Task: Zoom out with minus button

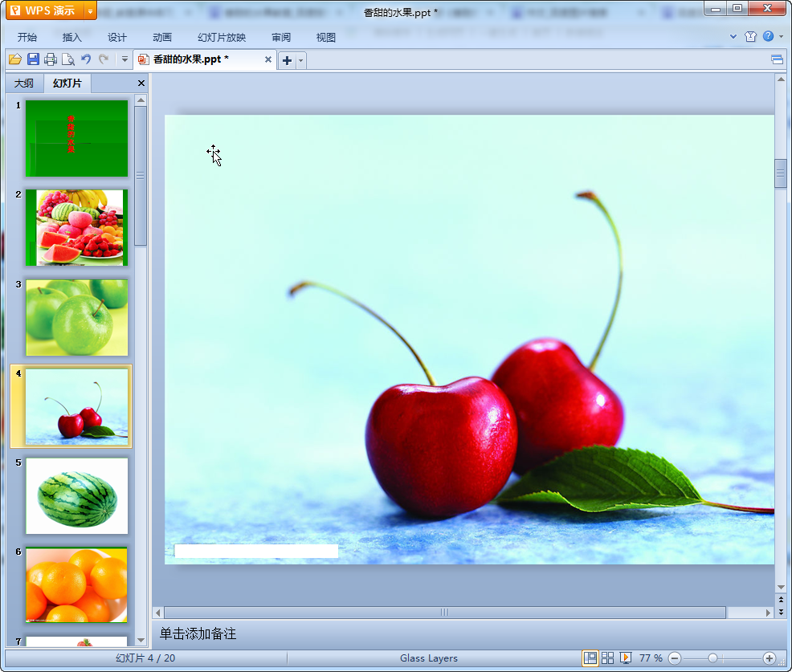Action: (674, 658)
